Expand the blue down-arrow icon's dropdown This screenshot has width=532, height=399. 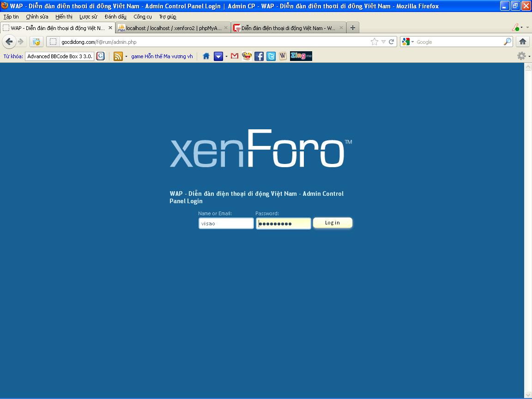[x=226, y=56]
